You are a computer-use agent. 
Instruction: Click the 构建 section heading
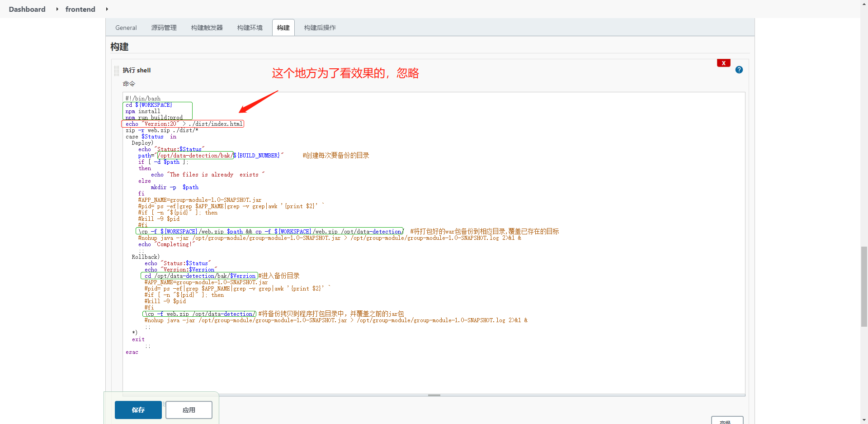pyautogui.click(x=119, y=47)
